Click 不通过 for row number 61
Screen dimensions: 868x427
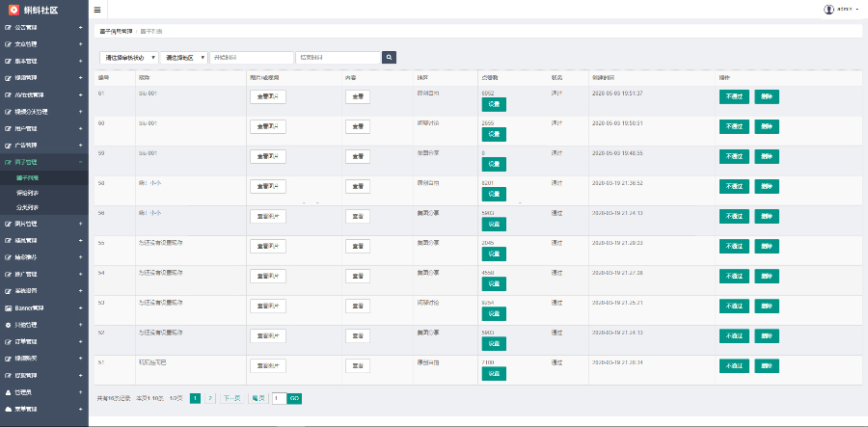[x=733, y=96]
